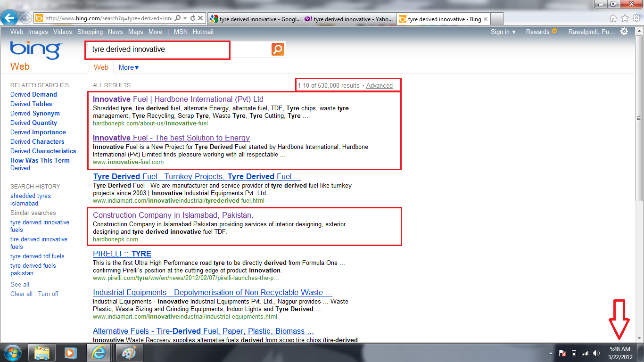Click the browser refresh icon in address bar
This screenshot has height=362, width=644.
click(193, 18)
